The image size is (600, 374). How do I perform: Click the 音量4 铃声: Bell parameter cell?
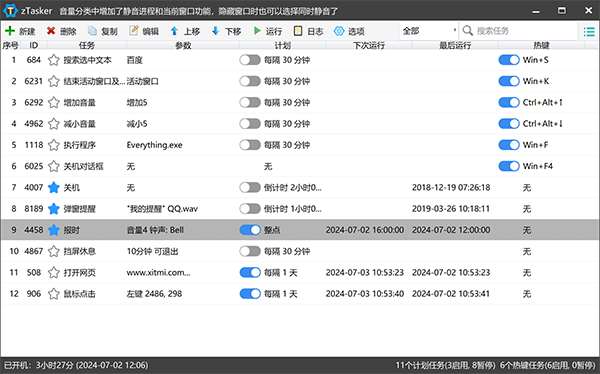[x=155, y=230]
